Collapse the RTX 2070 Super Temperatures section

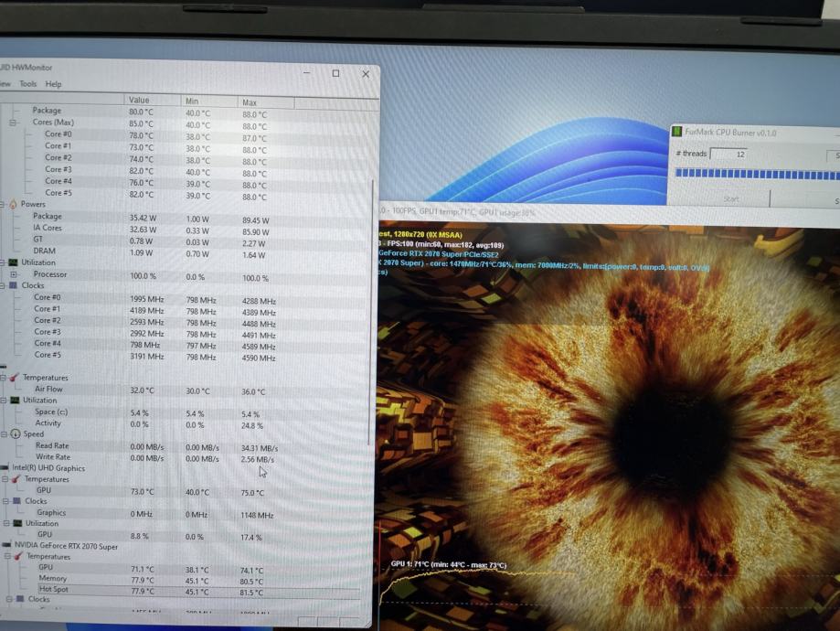click(7, 557)
